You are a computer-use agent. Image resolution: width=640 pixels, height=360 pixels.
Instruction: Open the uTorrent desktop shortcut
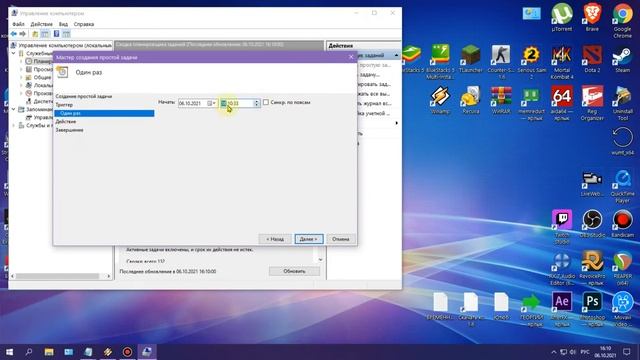click(x=562, y=18)
